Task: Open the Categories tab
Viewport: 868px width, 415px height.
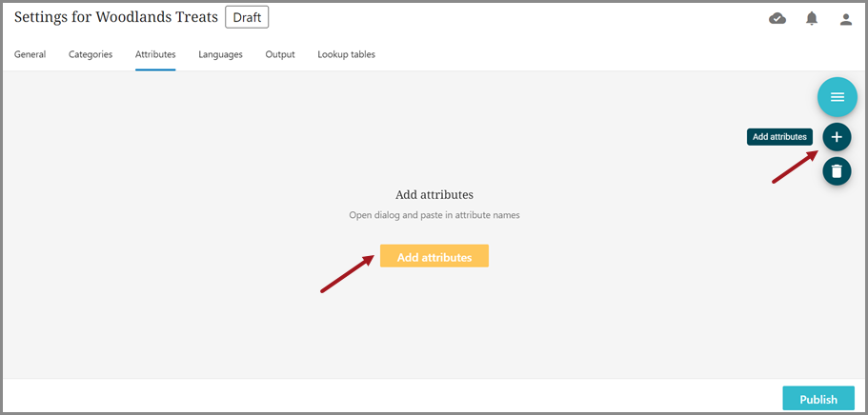Action: 91,54
